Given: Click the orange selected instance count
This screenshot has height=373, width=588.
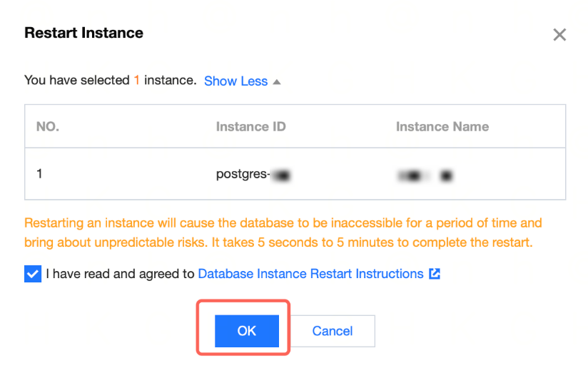Looking at the screenshot, I should point(136,81).
